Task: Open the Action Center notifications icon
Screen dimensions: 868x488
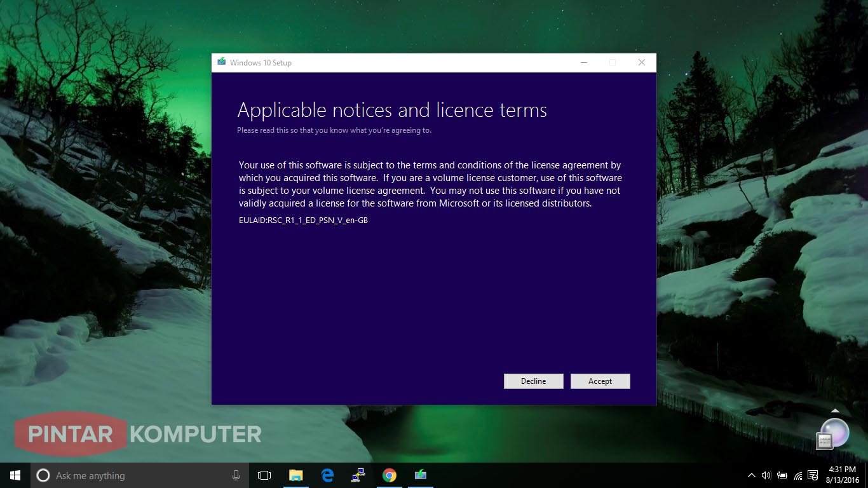Action: point(813,475)
